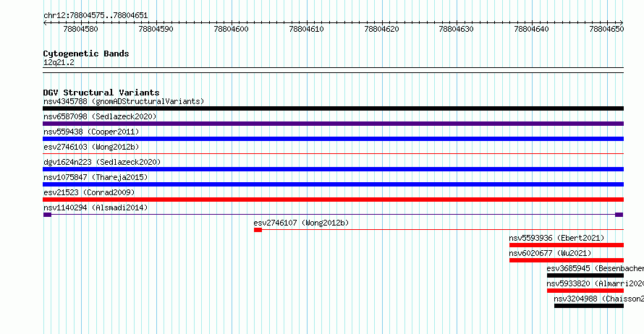Open the esv3685945 (Besenbacher) label
Screen dimensions: 644x334
click(595, 268)
